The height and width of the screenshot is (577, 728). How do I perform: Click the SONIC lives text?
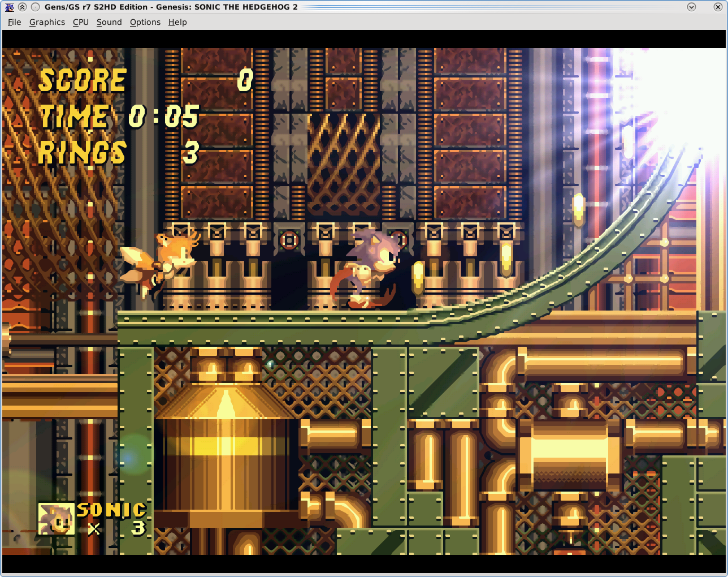pyautogui.click(x=111, y=510)
